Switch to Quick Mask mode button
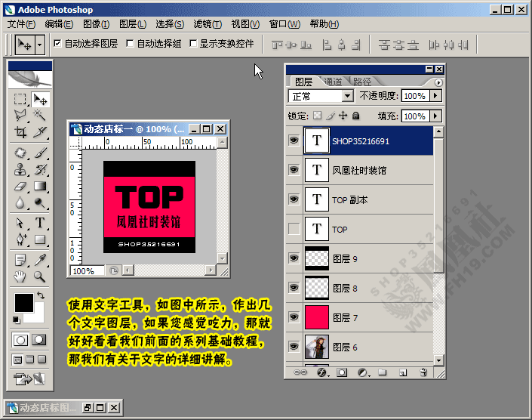The image size is (532, 420). point(39,340)
